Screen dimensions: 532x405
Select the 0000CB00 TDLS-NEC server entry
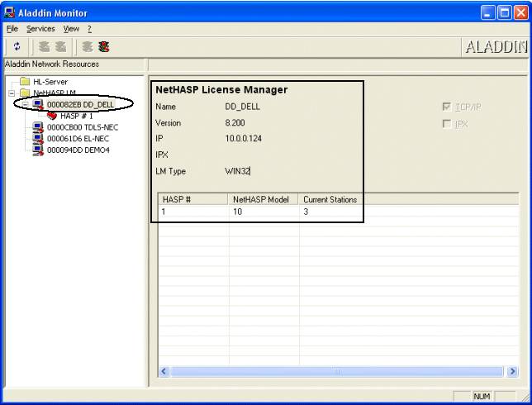(83, 127)
